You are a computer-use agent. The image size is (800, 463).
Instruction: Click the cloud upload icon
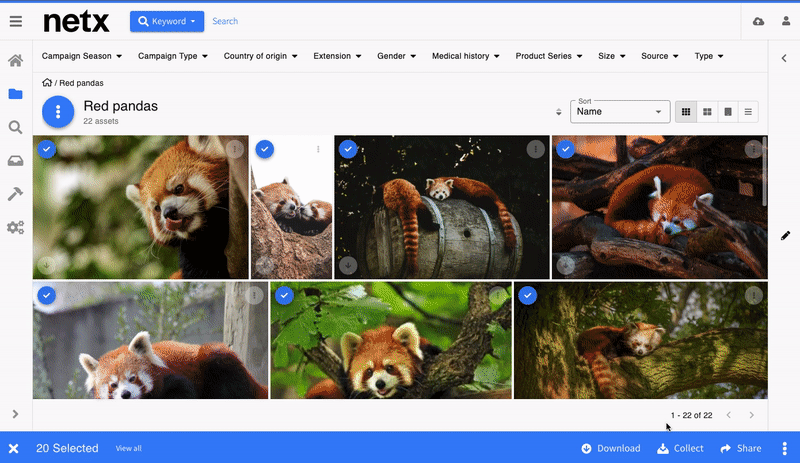click(x=758, y=21)
